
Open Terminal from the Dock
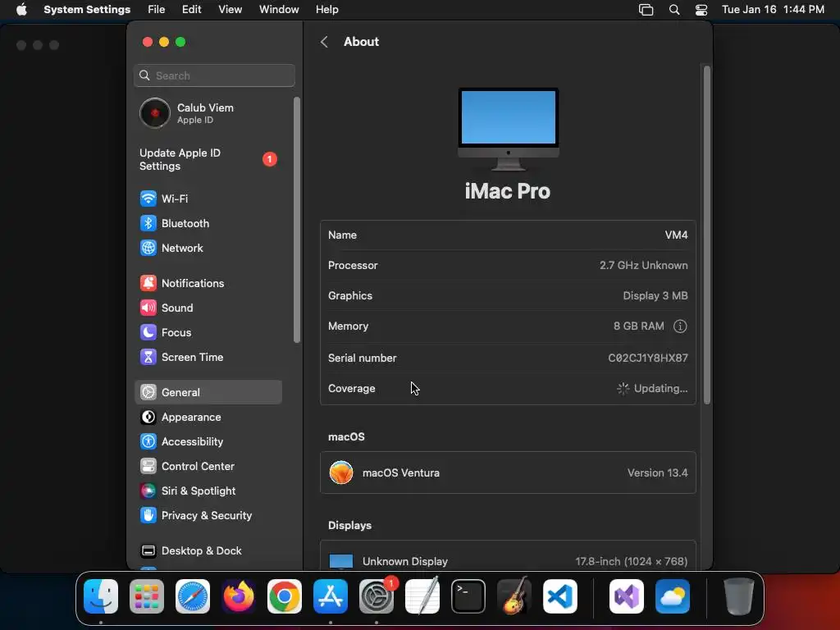tap(468, 596)
